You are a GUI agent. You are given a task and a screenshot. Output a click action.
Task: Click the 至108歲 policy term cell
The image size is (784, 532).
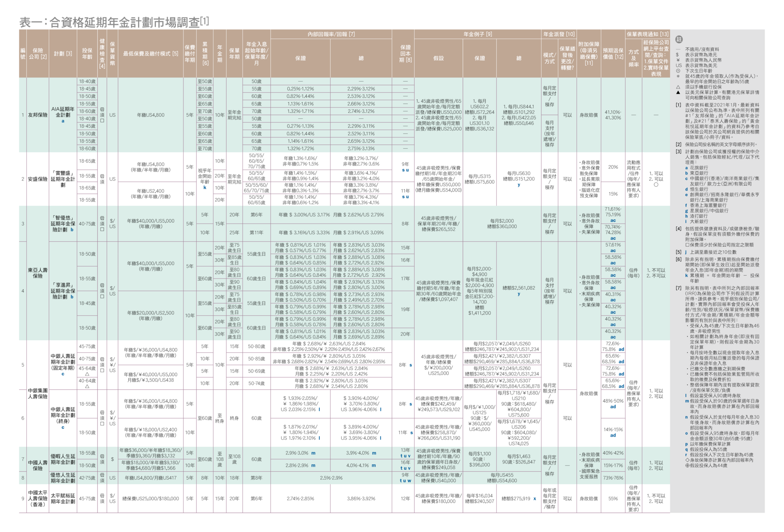click(x=234, y=459)
